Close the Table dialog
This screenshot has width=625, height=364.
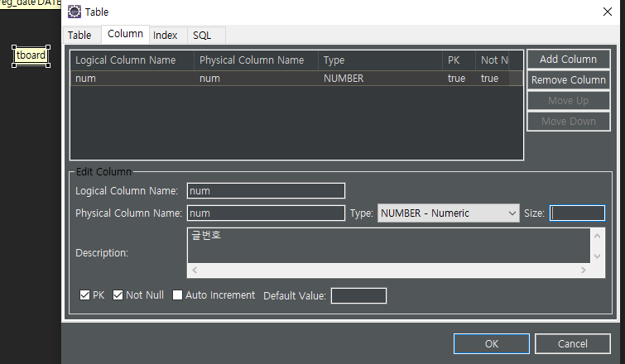pyautogui.click(x=607, y=12)
